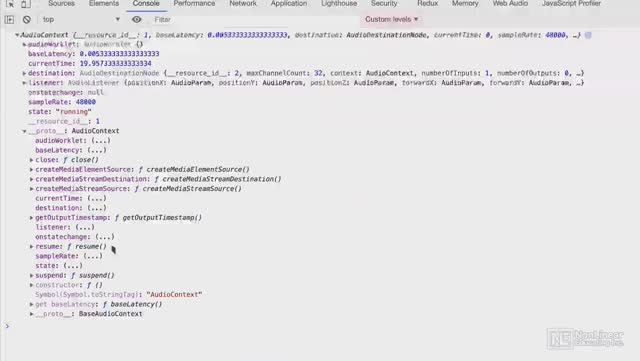Click the onstatechange: null row

[x=66, y=93]
